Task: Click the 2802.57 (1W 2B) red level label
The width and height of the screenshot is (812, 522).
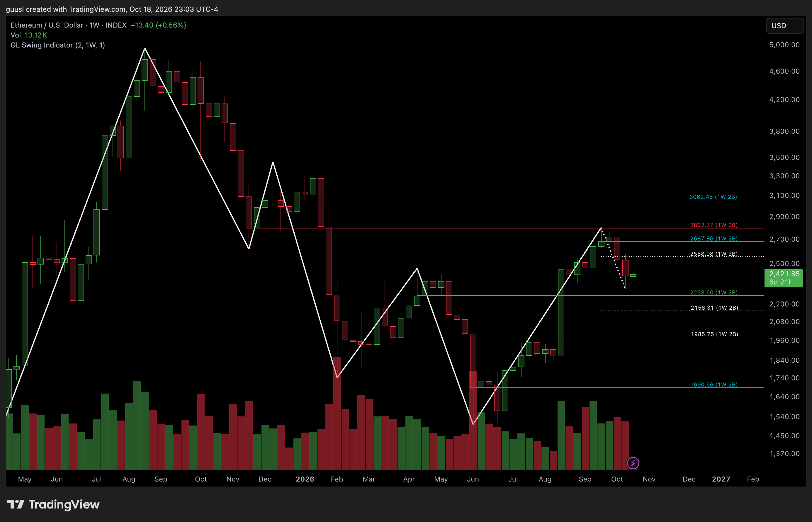Action: [x=714, y=225]
